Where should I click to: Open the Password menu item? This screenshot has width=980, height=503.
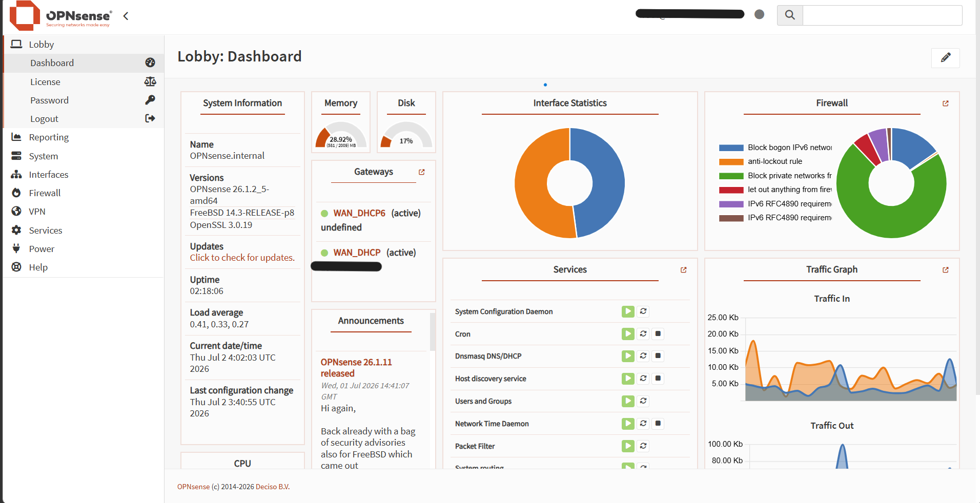84,100
